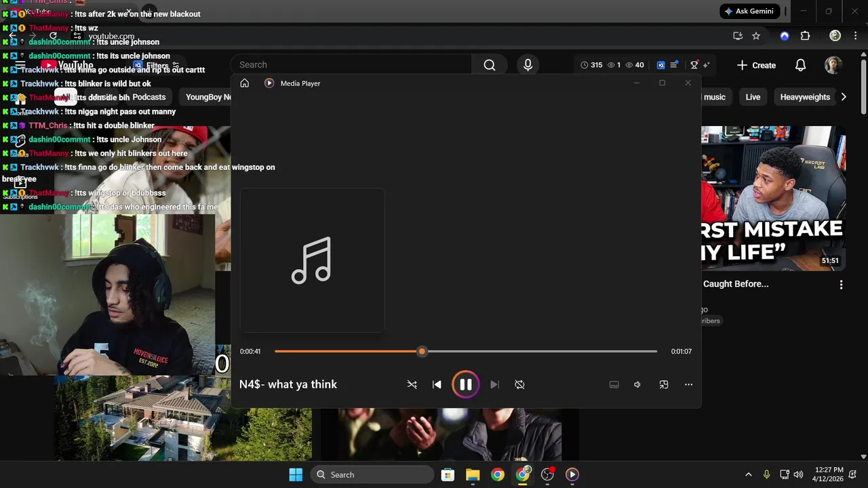Screen dimensions: 868x488
Task: Show hidden system tray icons
Action: point(748,474)
